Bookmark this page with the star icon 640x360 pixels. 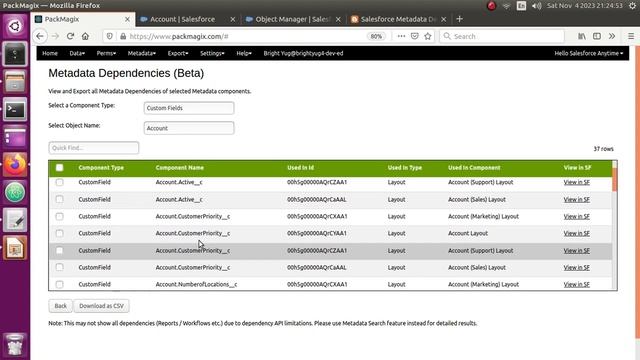coord(428,36)
